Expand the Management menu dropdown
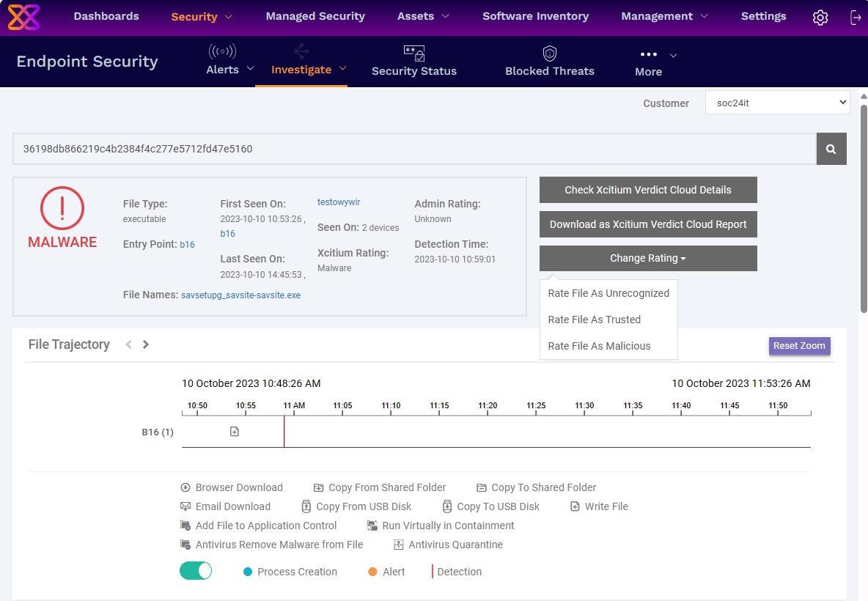868x601 pixels. pyautogui.click(x=704, y=17)
